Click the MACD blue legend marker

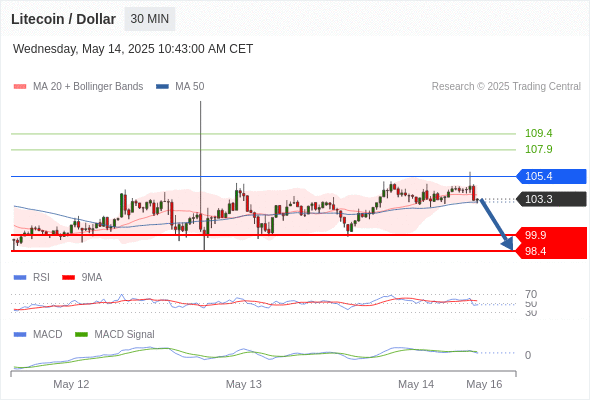(x=20, y=335)
